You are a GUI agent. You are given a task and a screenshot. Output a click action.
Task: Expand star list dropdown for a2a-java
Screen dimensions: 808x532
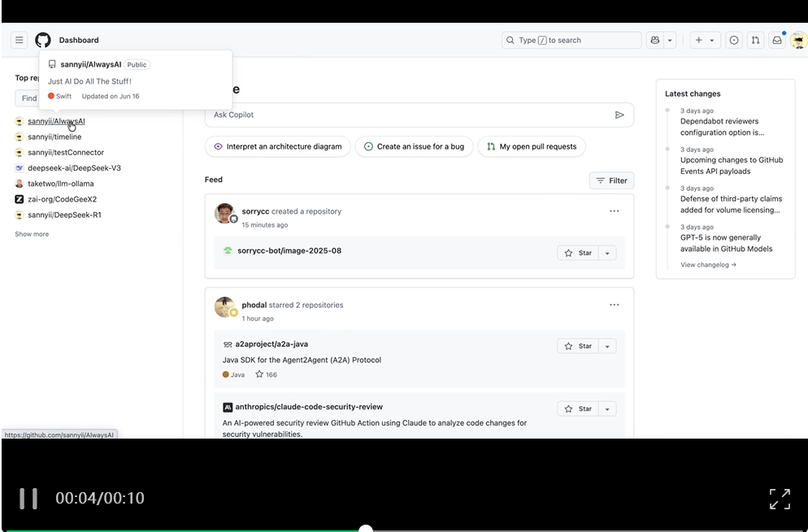click(607, 346)
